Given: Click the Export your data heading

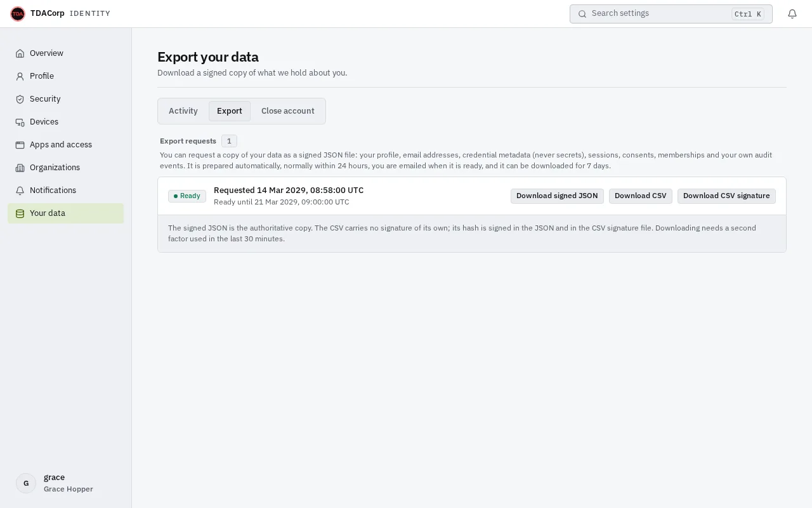Looking at the screenshot, I should (208, 57).
